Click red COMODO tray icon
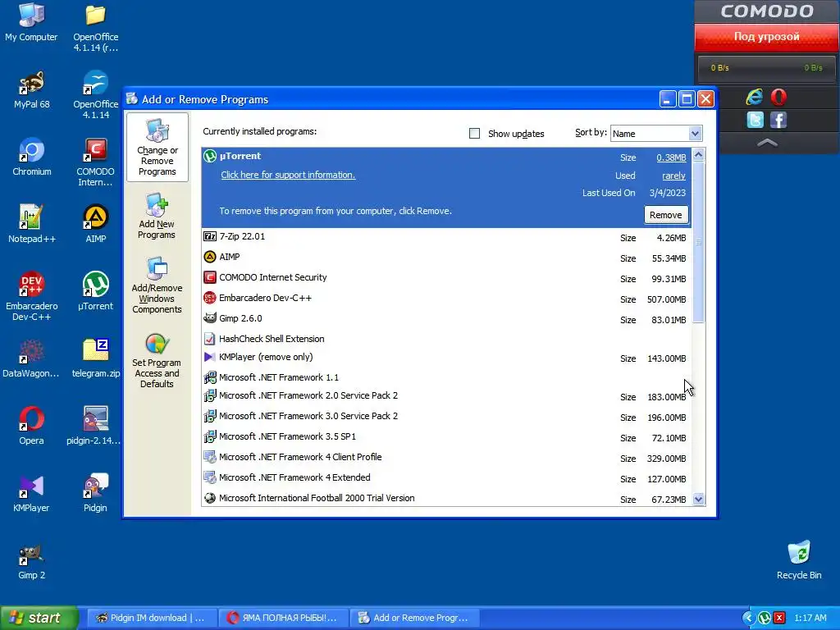This screenshot has width=840, height=630. (x=779, y=618)
